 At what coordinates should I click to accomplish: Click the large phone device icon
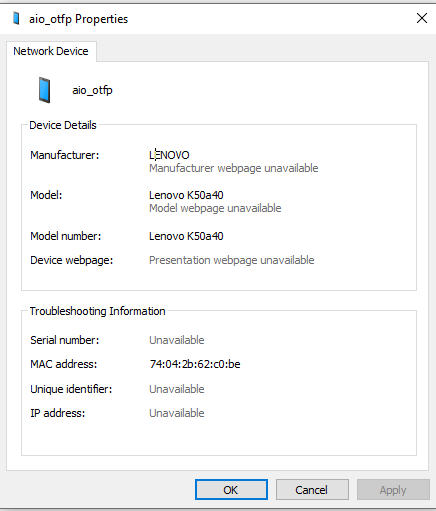click(x=44, y=90)
